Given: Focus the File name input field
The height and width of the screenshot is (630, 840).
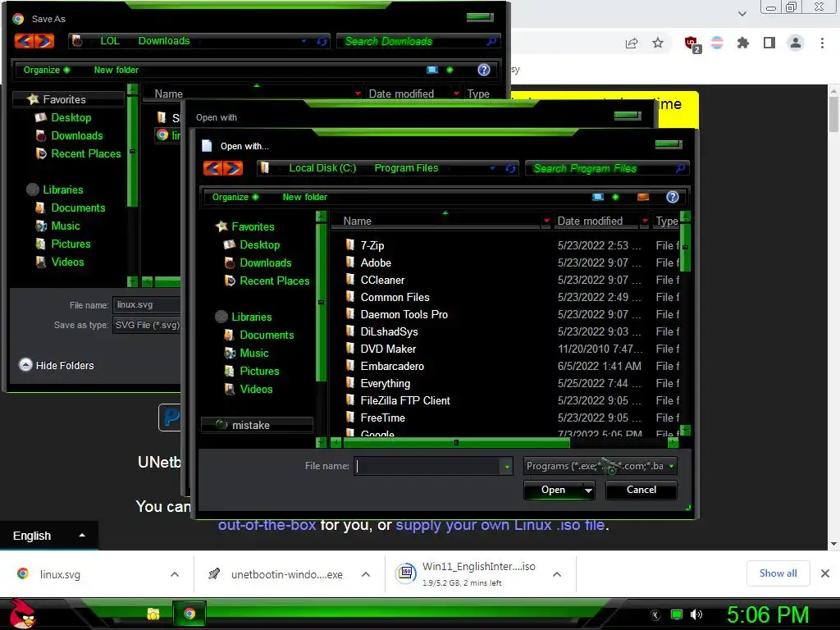Looking at the screenshot, I should pos(427,466).
